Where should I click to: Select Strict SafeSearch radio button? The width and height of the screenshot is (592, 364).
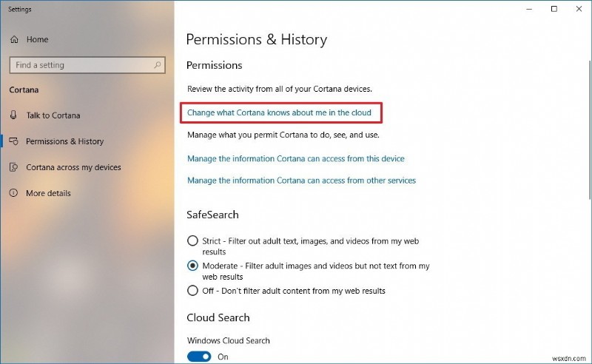coord(193,241)
